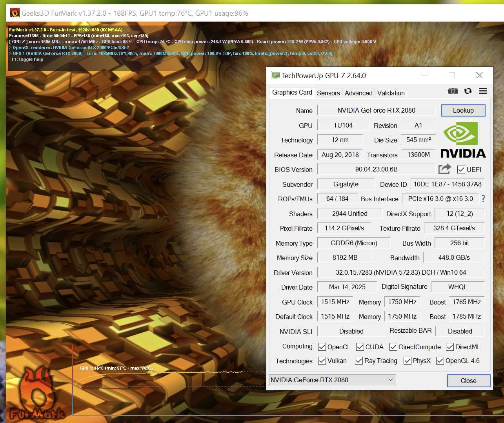504x423 pixels.
Task: Click the BIOS Version field 90.04.23.00.6B
Action: [376, 169]
